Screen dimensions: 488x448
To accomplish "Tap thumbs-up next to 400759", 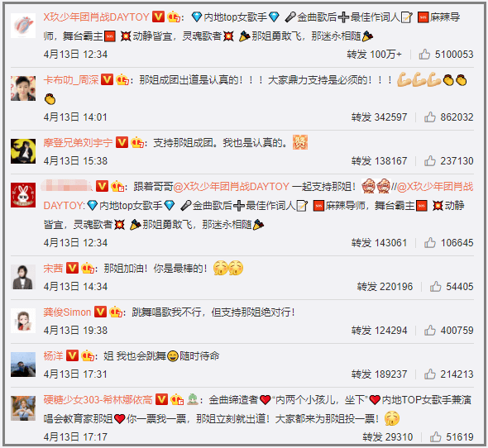I will [430, 330].
